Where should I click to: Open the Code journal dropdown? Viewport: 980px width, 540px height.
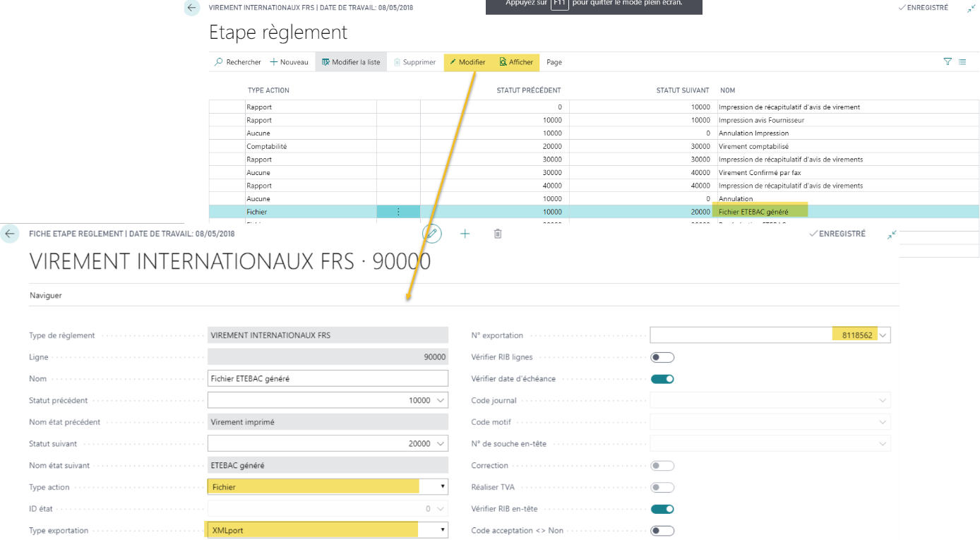[x=882, y=401]
